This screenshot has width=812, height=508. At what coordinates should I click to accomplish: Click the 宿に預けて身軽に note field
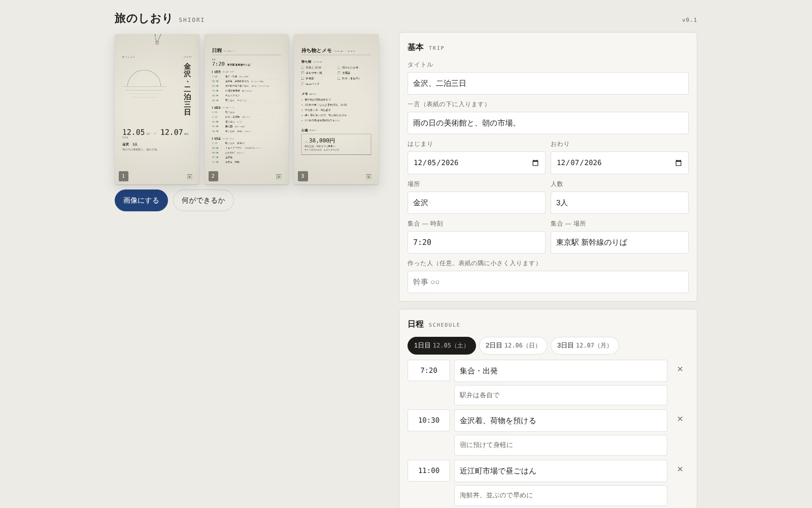coord(561,445)
